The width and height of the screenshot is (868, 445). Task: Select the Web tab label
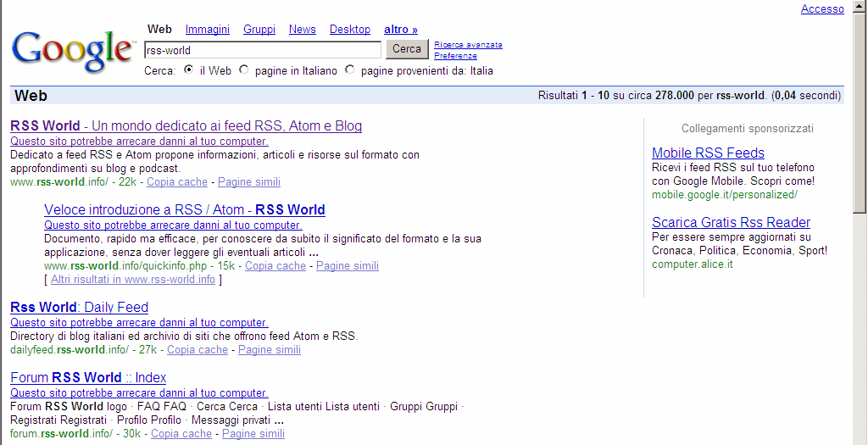pos(159,30)
